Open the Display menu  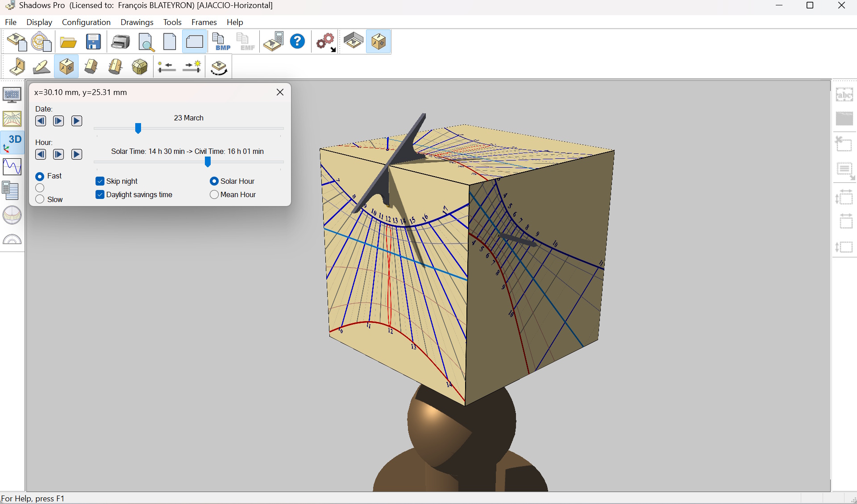[39, 22]
